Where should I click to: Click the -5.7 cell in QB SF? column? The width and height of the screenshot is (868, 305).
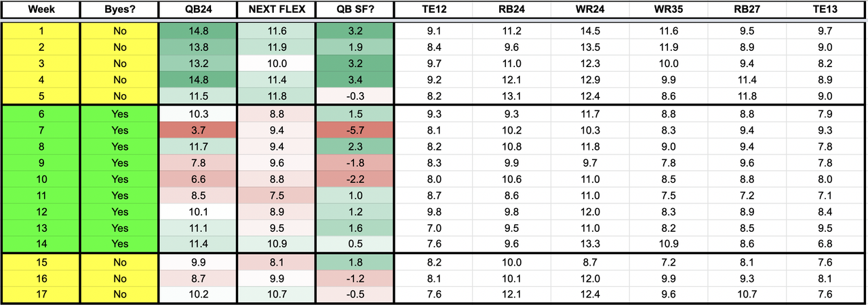355,129
